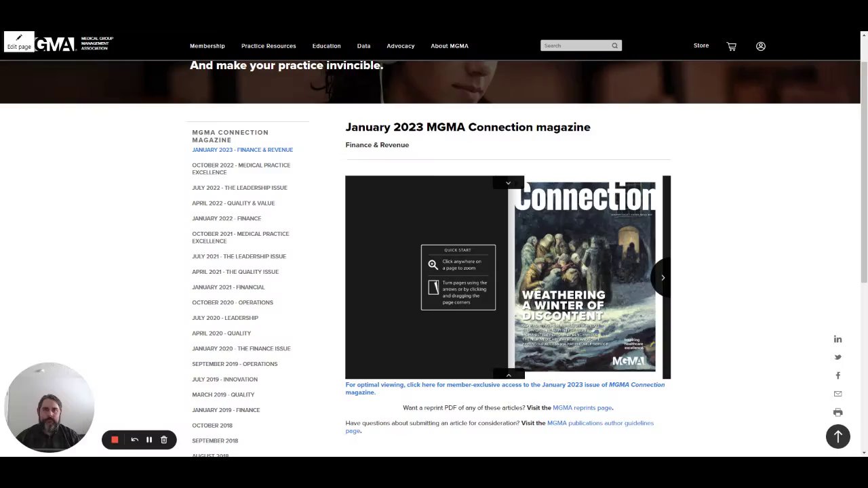Expand the viewer bottom panel chevron
The width and height of the screenshot is (868, 488).
tap(508, 375)
